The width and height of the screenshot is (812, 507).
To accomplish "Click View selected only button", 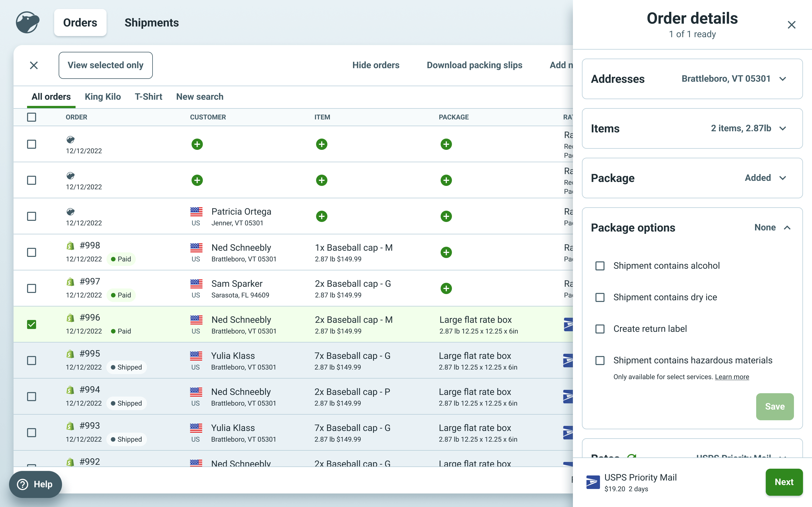I will (x=105, y=65).
